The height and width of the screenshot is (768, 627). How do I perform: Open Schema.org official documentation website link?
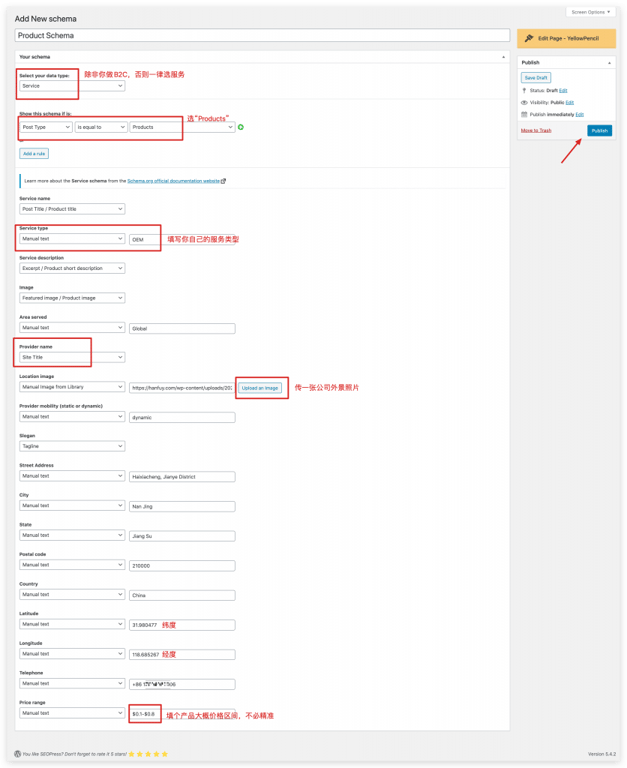(173, 181)
